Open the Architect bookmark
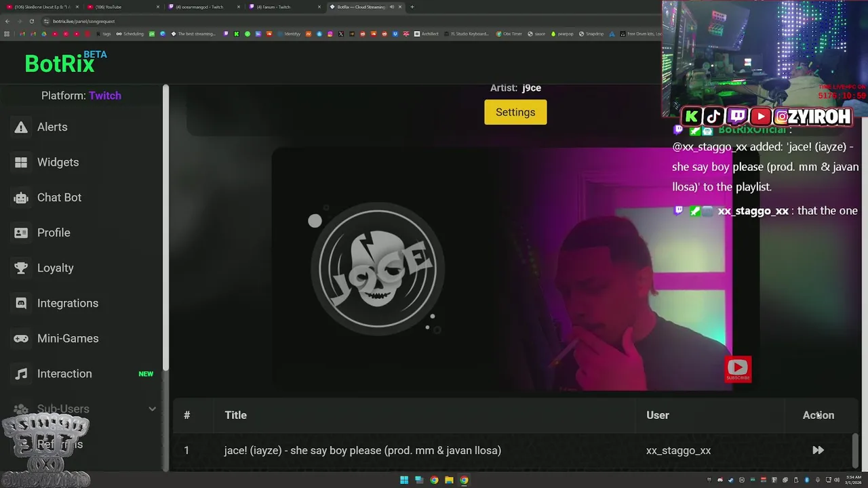Image resolution: width=868 pixels, height=488 pixels. point(427,34)
